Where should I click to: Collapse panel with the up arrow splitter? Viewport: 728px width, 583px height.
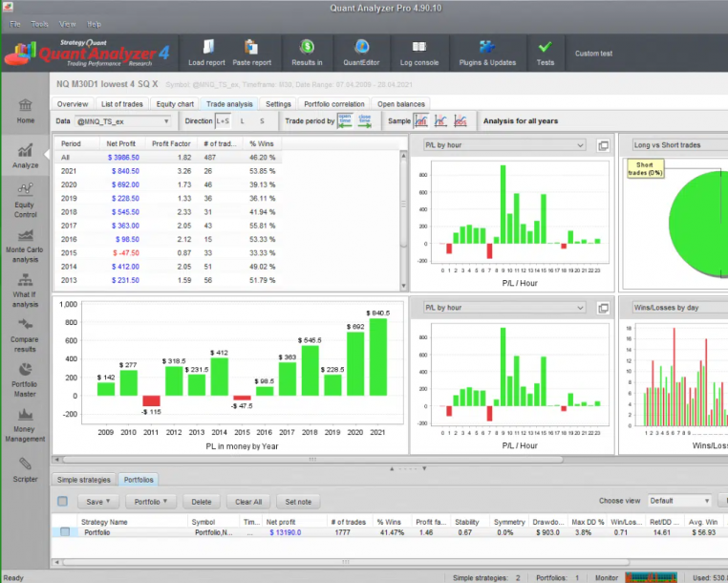(392, 468)
